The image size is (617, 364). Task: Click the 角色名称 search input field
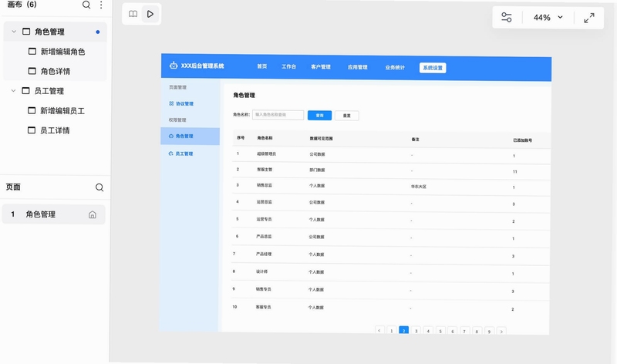[x=278, y=114]
